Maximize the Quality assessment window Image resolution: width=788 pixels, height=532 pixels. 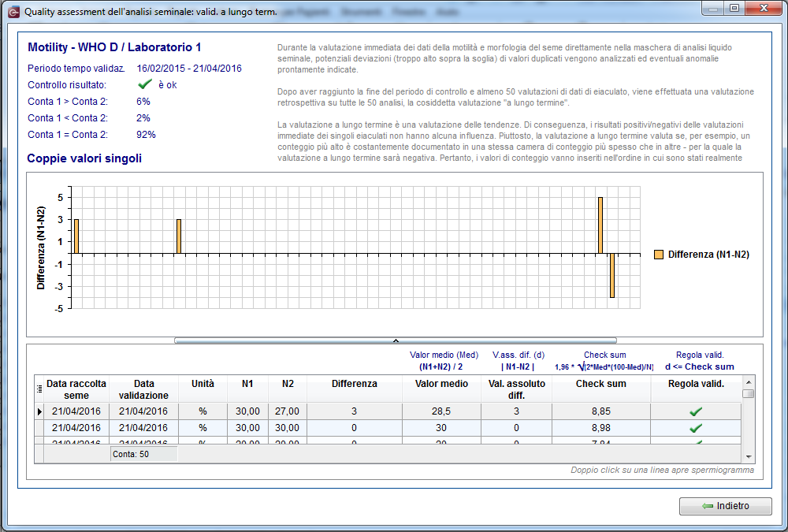(734, 8)
